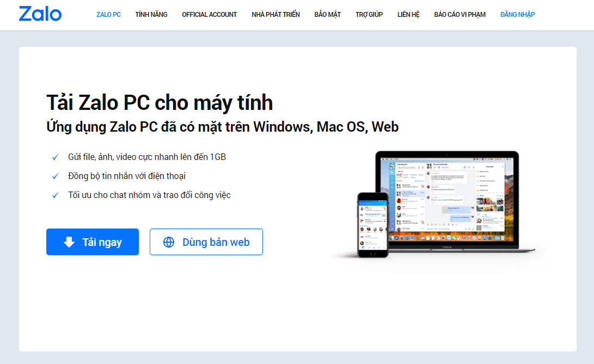This screenshot has width=594, height=364.
Task: Go to OFFICIAL ACCOUNT page
Action: pos(210,14)
